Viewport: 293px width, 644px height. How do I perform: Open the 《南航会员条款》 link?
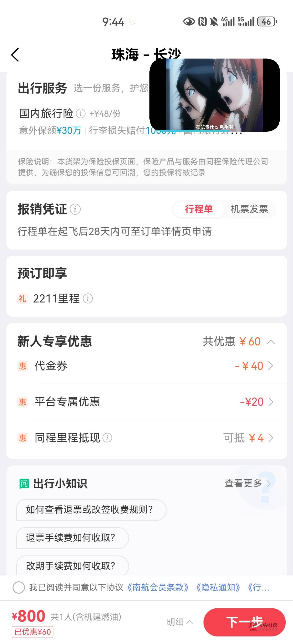(x=158, y=587)
